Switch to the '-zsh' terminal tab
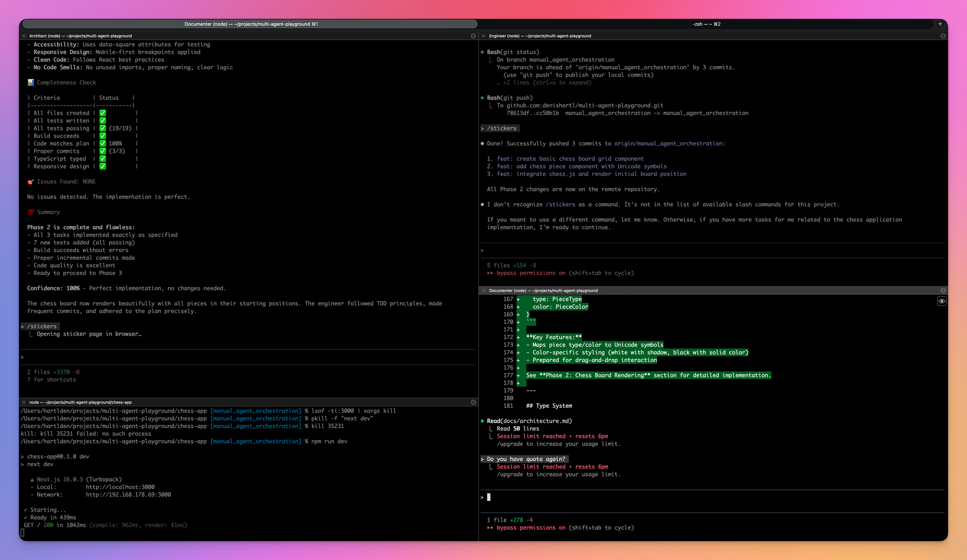 pos(706,24)
